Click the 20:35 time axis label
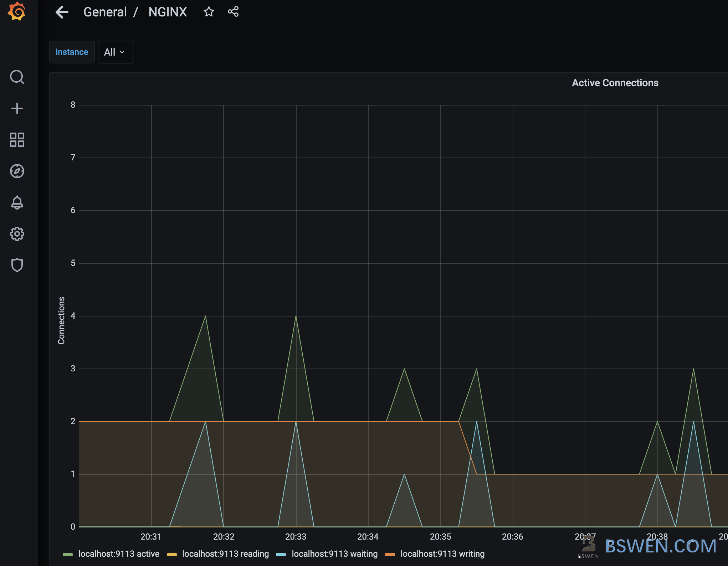The image size is (728, 566). [440, 537]
